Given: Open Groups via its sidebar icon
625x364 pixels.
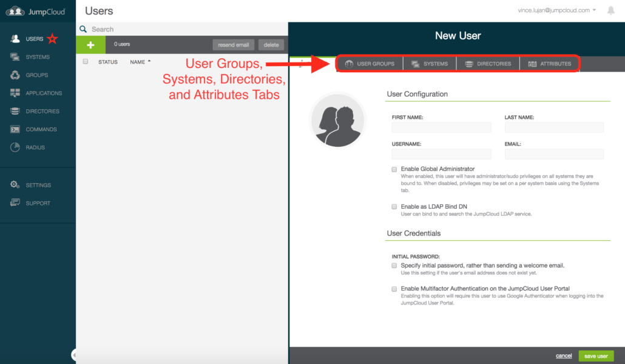Looking at the screenshot, I should click(15, 75).
